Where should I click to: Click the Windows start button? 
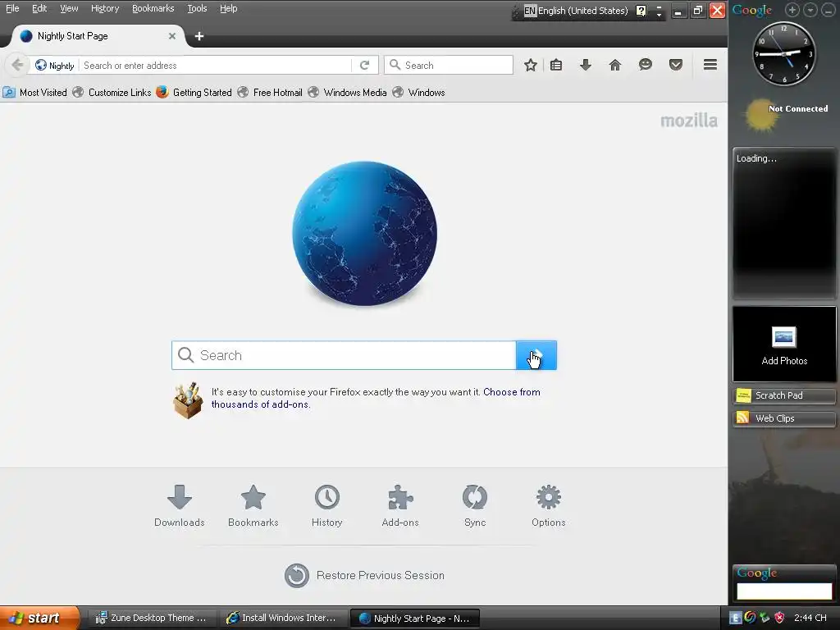coord(39,618)
